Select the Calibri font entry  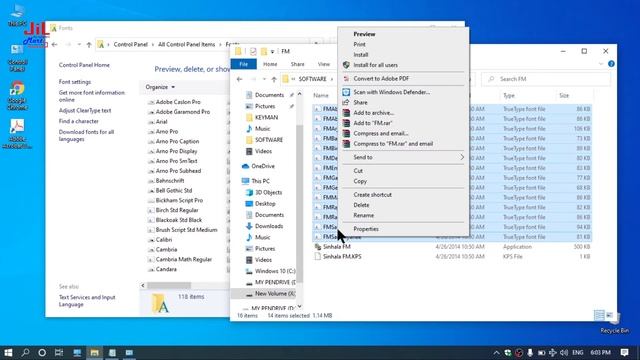click(x=164, y=240)
